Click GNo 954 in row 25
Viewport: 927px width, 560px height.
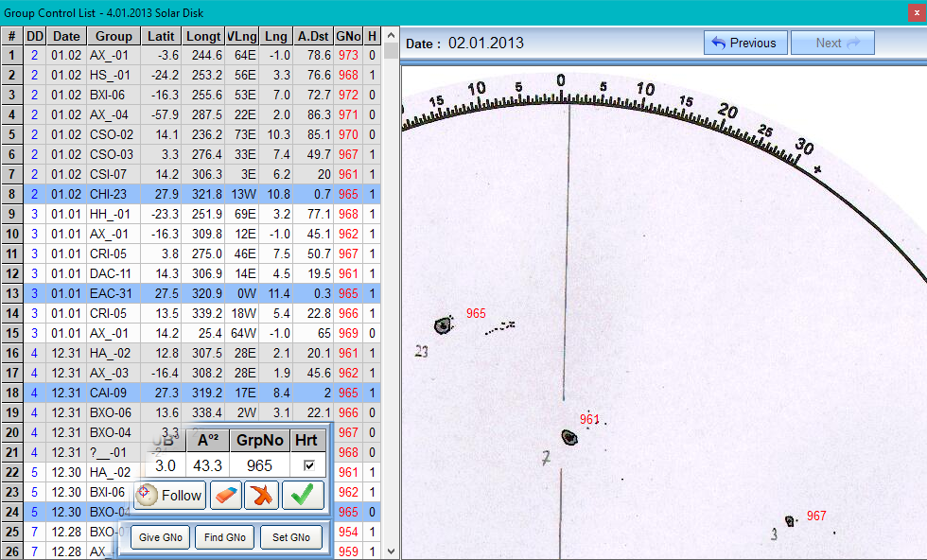pos(348,533)
